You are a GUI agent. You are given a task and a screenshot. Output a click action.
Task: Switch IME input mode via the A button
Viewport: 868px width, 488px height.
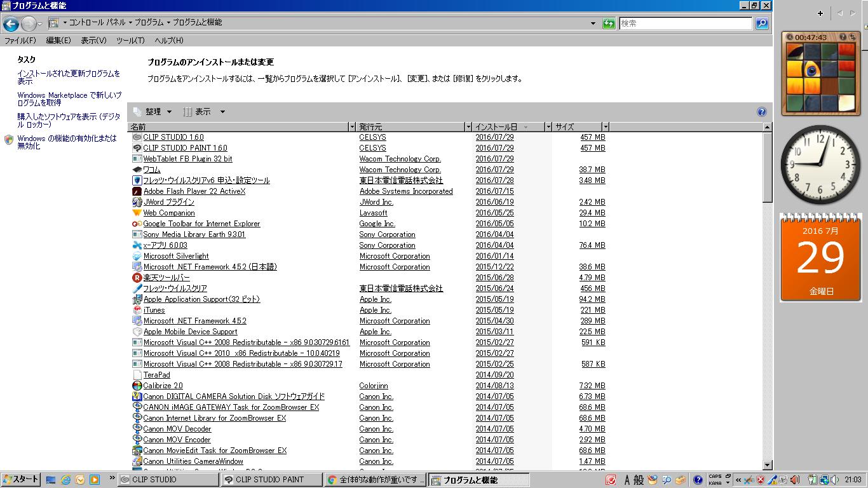pos(627,480)
